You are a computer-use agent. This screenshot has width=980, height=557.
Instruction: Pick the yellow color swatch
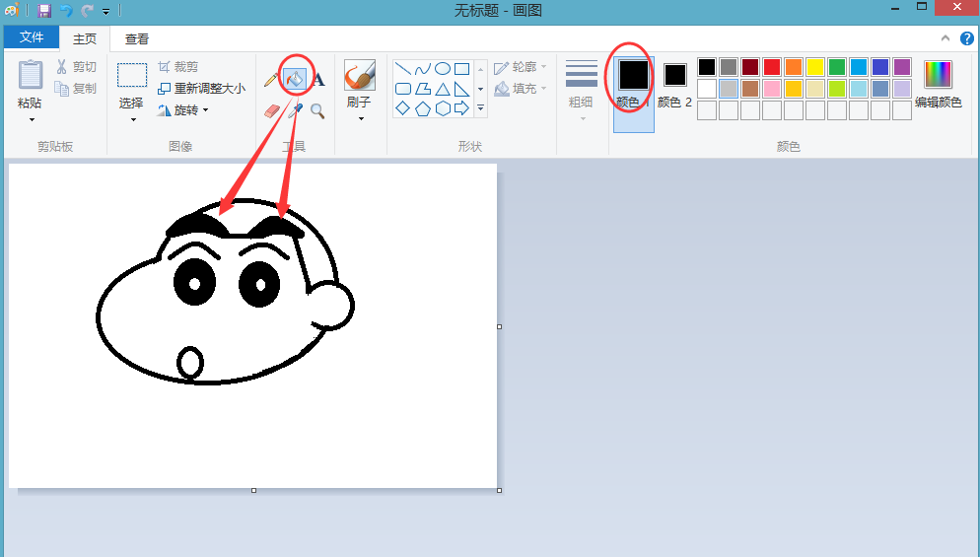tap(815, 67)
